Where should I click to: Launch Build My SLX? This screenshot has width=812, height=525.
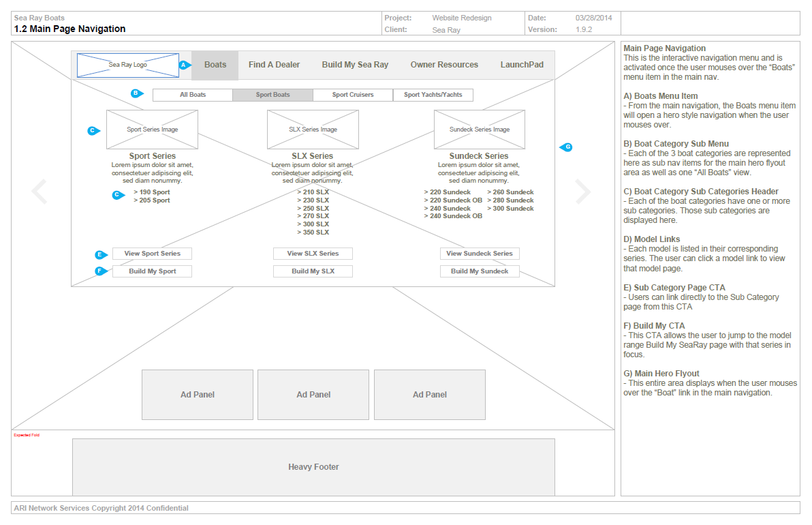tap(313, 271)
